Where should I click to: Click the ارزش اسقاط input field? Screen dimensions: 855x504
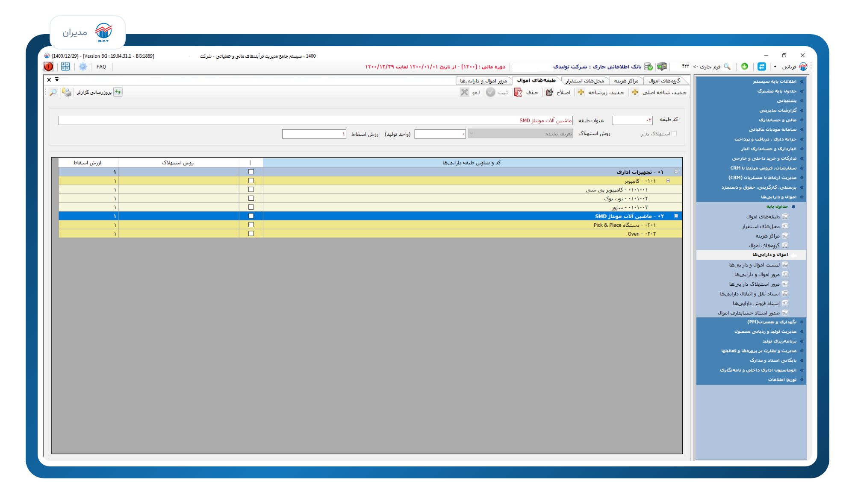pyautogui.click(x=314, y=134)
